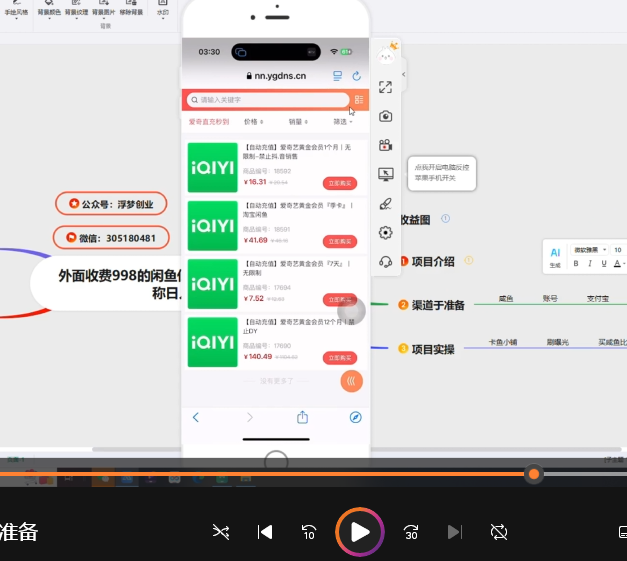Click the keyword search field

point(268,100)
